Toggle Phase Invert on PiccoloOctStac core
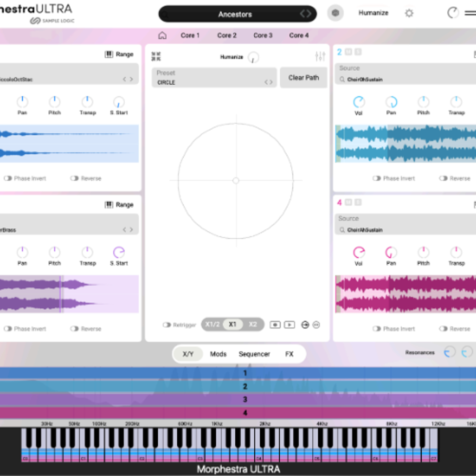The width and height of the screenshot is (476, 476). (x=8, y=178)
